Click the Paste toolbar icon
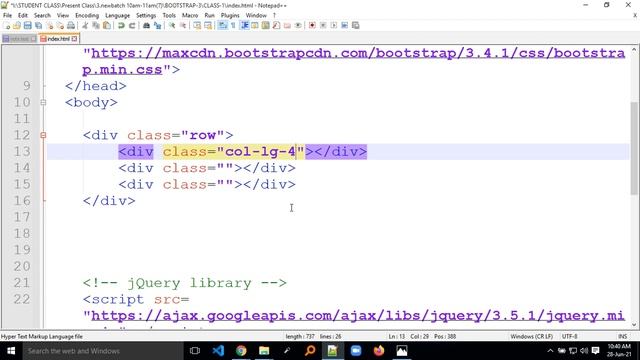Image resolution: width=640 pixels, height=360 pixels. point(107,25)
